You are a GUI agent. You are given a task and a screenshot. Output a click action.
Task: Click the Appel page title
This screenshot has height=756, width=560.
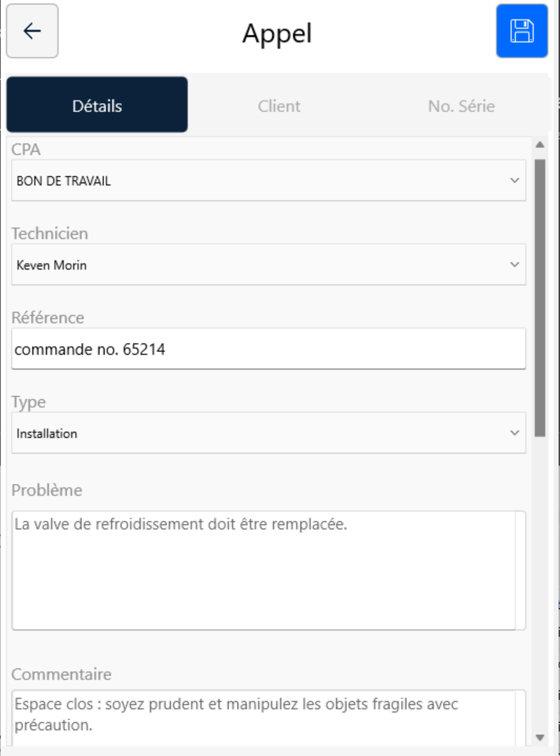pyautogui.click(x=277, y=34)
